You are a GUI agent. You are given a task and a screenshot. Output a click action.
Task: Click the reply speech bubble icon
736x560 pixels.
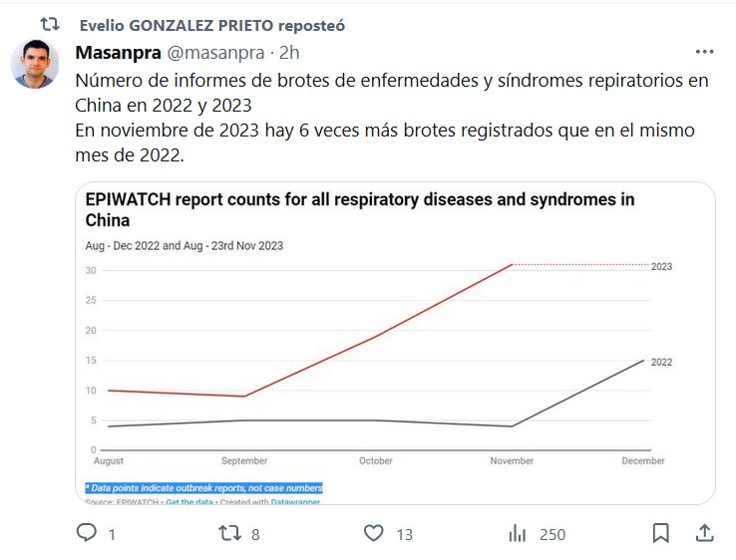(x=87, y=534)
